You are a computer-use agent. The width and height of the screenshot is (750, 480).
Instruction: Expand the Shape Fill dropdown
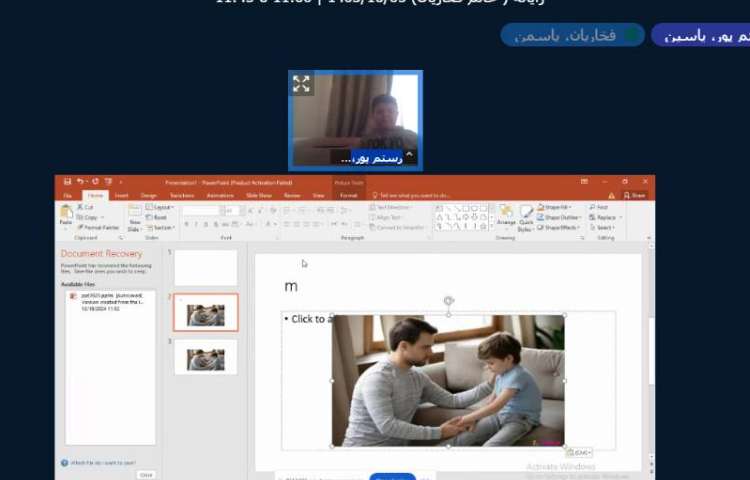(560, 207)
